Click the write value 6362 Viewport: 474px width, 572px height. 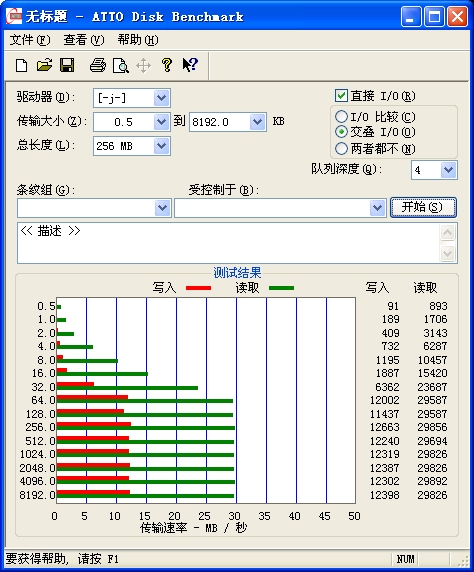(x=387, y=387)
